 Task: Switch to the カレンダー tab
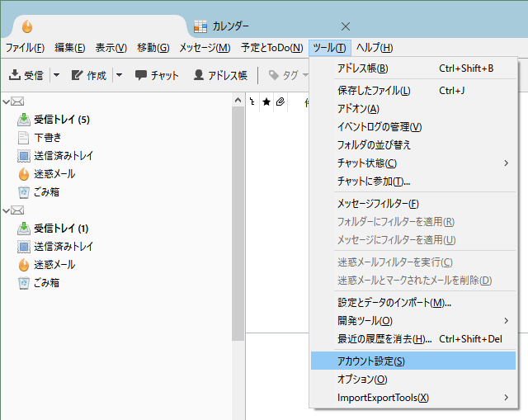[231, 26]
